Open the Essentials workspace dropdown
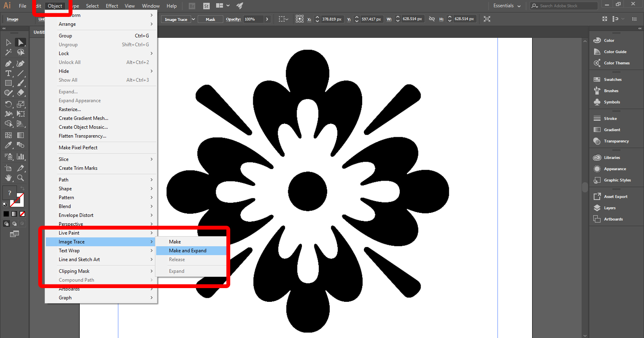Screen dimensions: 644x338 coord(507,6)
